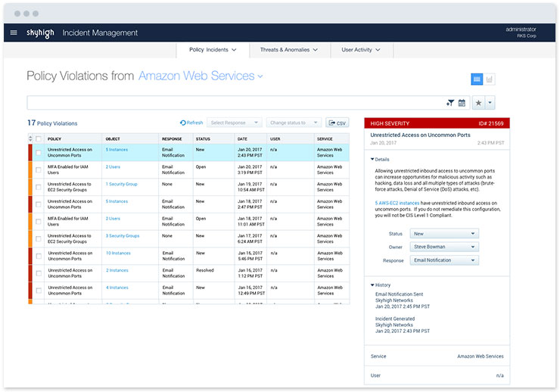The height and width of the screenshot is (392, 560).
Task: Check the Jan 17 6:24 AM row checkbox
Action: coord(38,238)
